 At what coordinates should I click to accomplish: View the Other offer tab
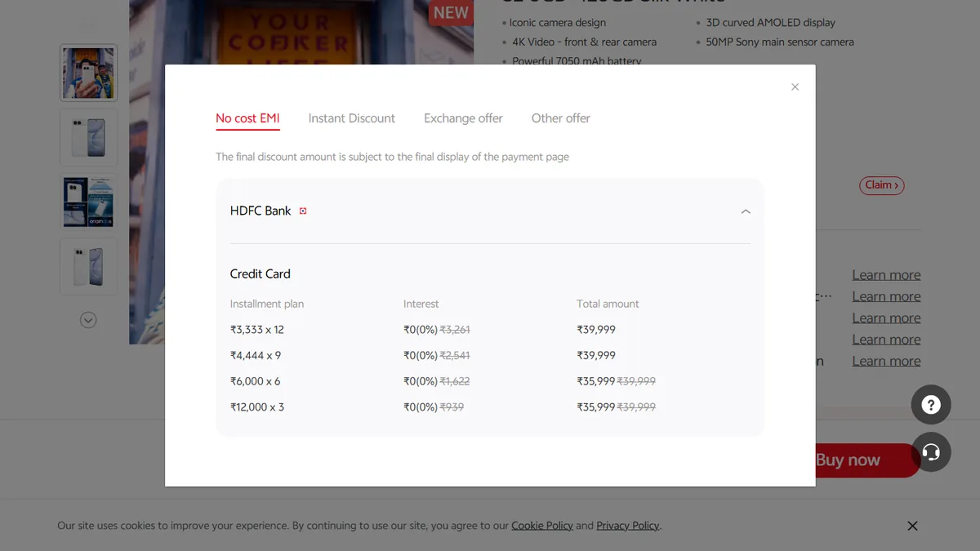[561, 118]
